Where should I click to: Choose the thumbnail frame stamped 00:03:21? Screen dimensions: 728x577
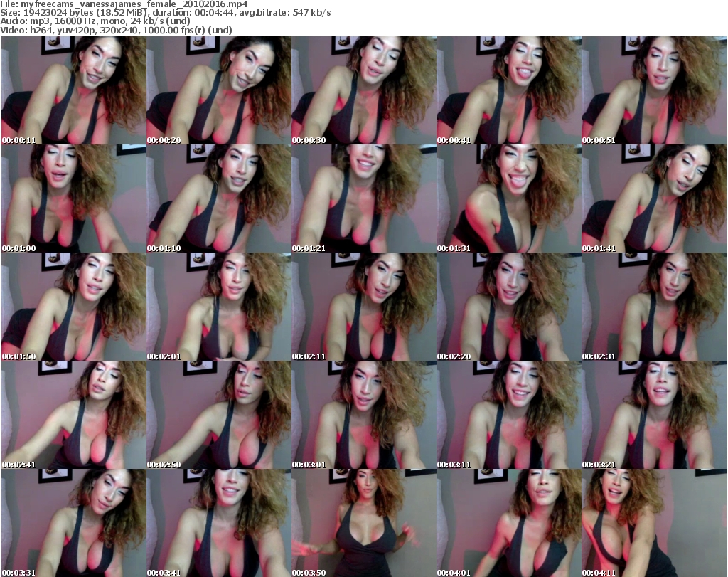(x=654, y=415)
